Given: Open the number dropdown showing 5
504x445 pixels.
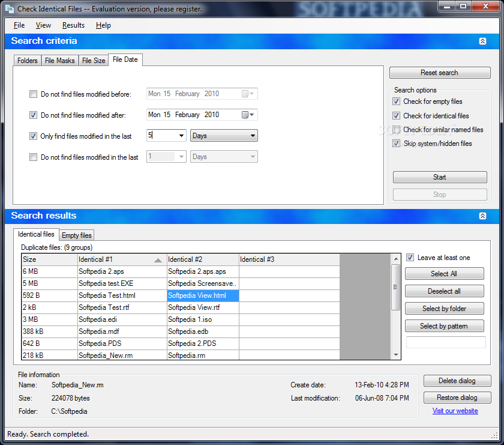Looking at the screenshot, I should [x=181, y=136].
